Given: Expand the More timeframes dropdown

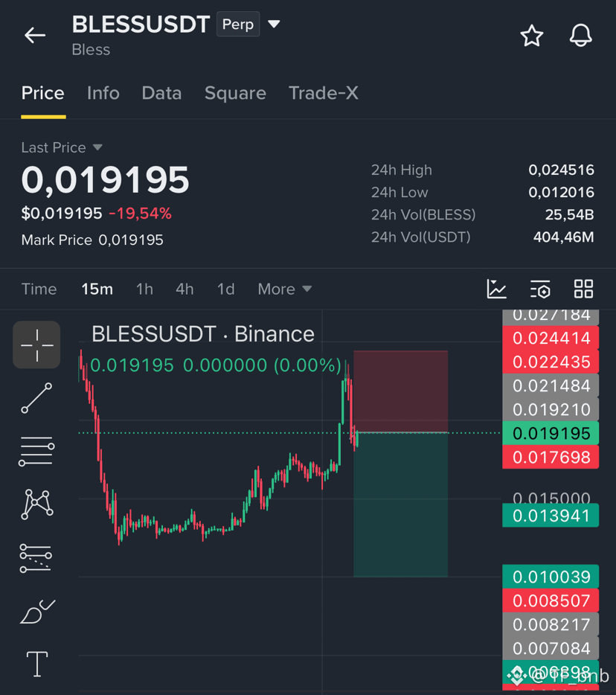Looking at the screenshot, I should click(x=284, y=289).
